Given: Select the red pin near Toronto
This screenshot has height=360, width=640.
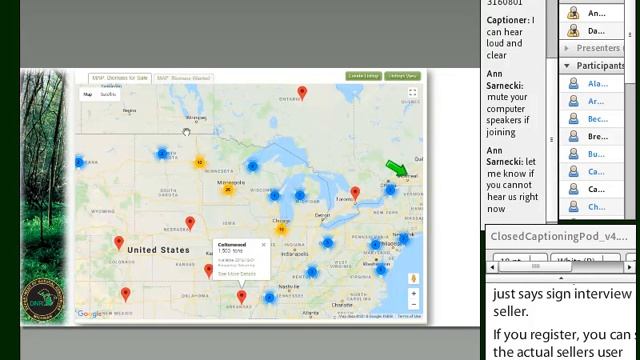Looking at the screenshot, I should tap(355, 193).
